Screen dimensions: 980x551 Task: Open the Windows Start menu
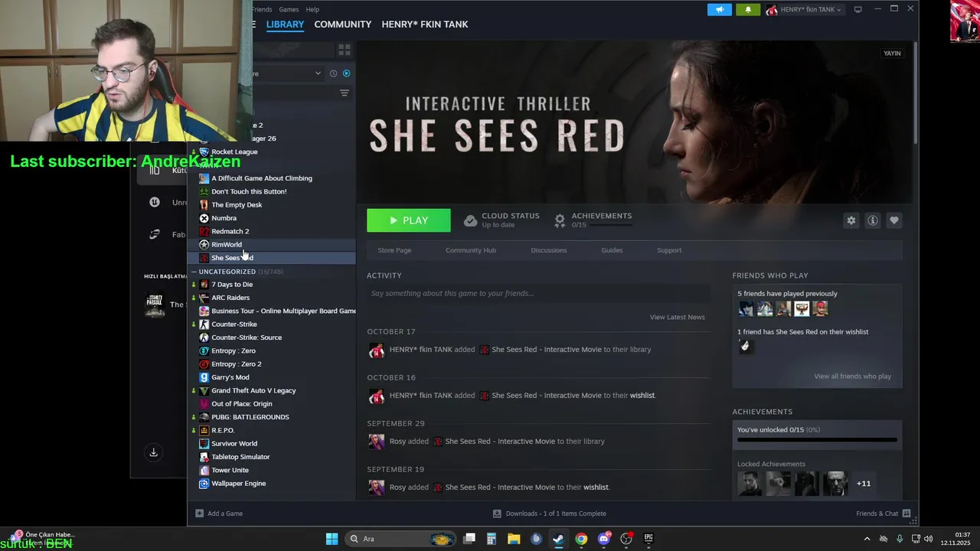pyautogui.click(x=332, y=539)
